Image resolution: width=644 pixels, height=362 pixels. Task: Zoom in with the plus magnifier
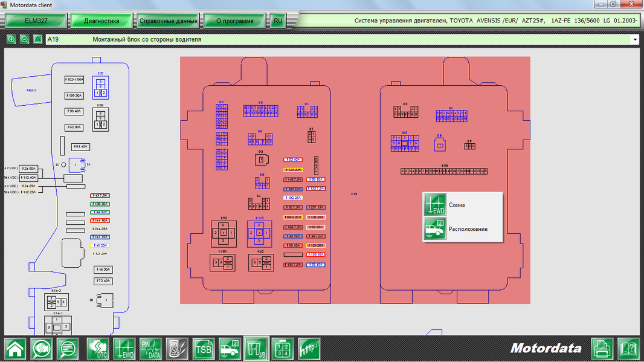point(11,39)
